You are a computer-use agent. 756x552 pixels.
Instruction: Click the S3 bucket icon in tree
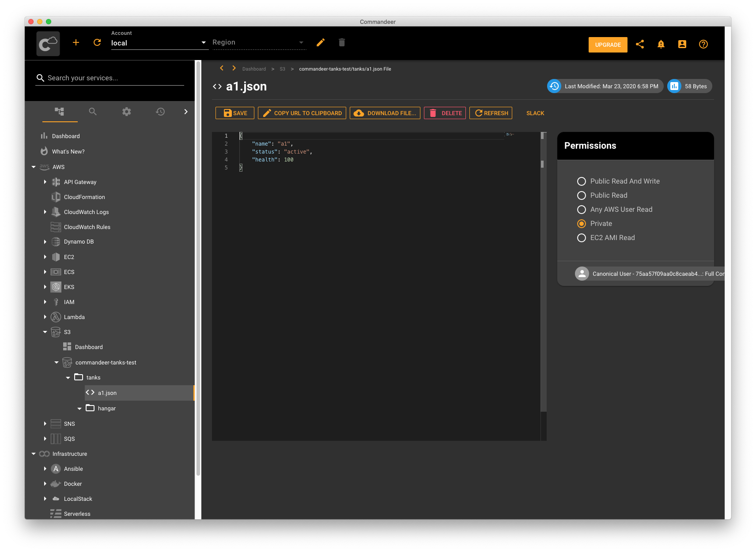pyautogui.click(x=56, y=332)
